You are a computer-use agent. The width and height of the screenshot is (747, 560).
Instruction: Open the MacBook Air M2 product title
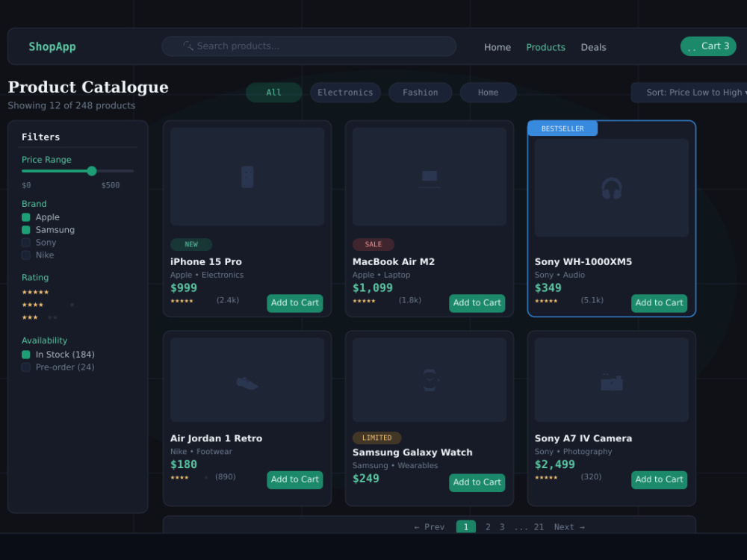[394, 261]
